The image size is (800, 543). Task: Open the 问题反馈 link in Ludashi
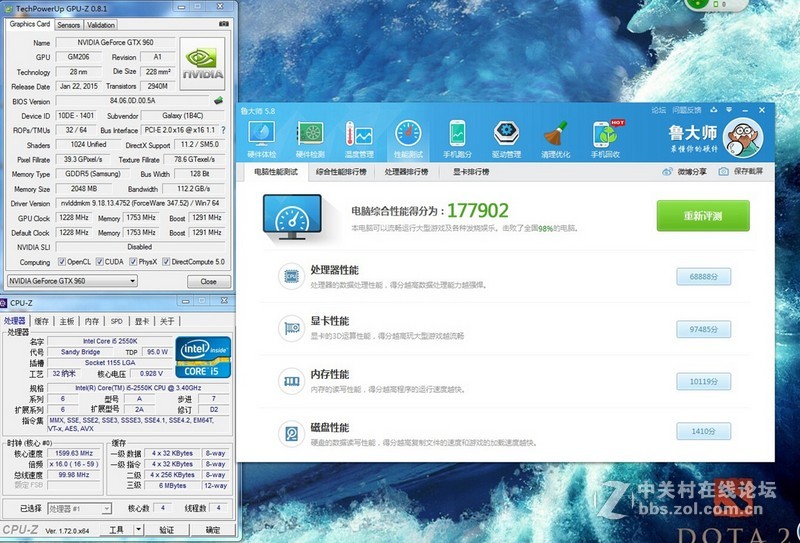pos(686,110)
